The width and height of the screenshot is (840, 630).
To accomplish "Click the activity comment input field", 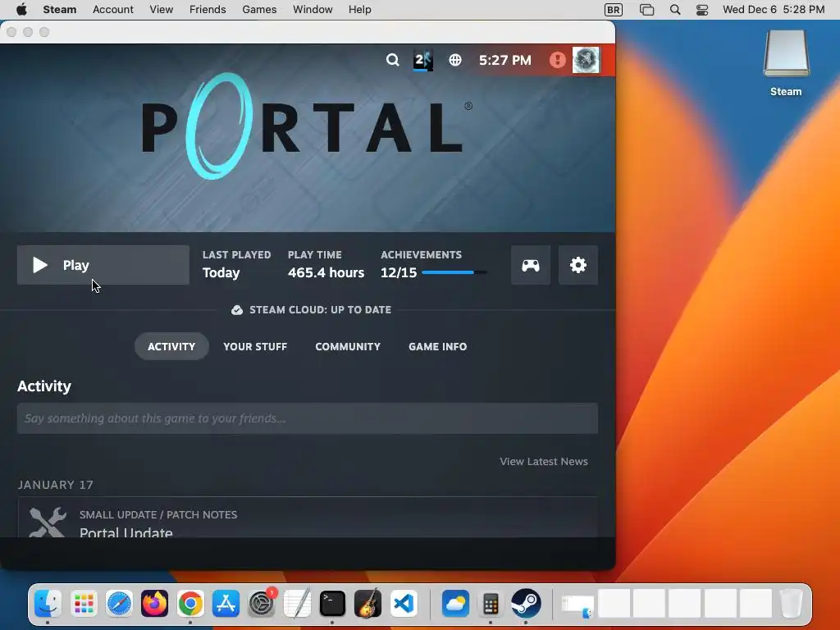I will 308,418.
